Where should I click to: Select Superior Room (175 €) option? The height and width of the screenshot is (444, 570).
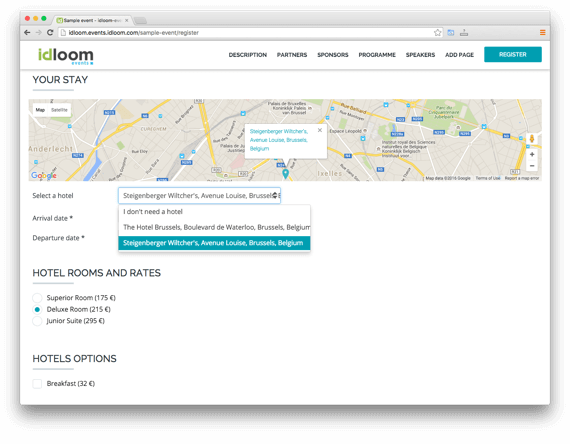click(x=37, y=298)
